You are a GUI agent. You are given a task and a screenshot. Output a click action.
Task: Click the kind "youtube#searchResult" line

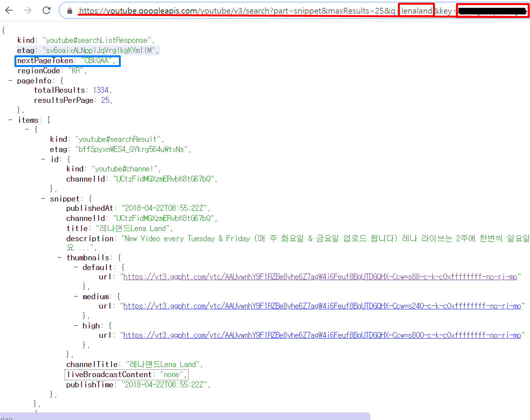point(107,139)
